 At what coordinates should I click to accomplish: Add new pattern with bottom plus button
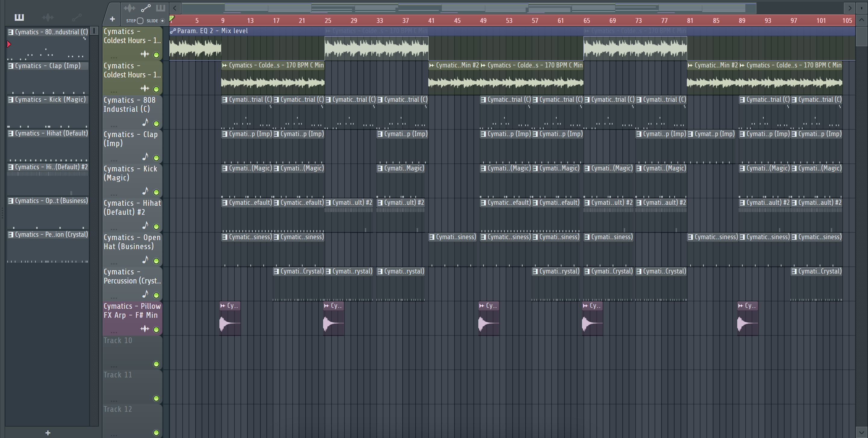pyautogui.click(x=48, y=433)
